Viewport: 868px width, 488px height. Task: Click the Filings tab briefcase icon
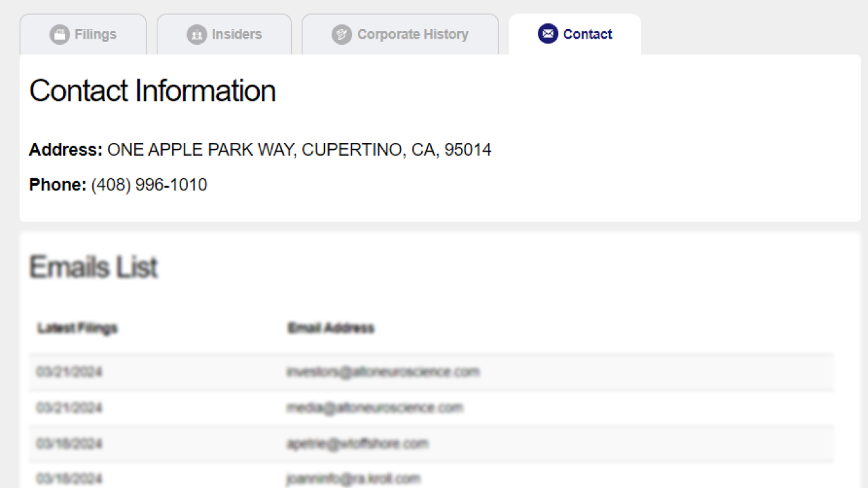click(60, 35)
